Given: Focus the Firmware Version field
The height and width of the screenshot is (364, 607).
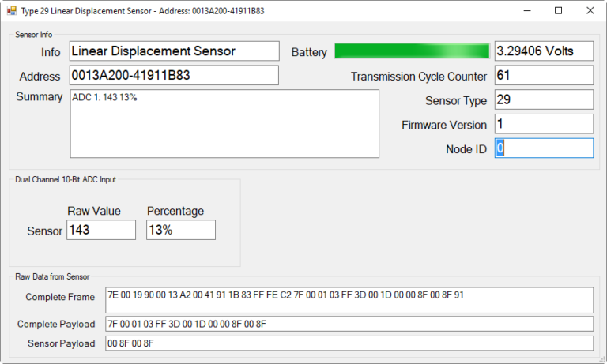Looking at the screenshot, I should (544, 124).
